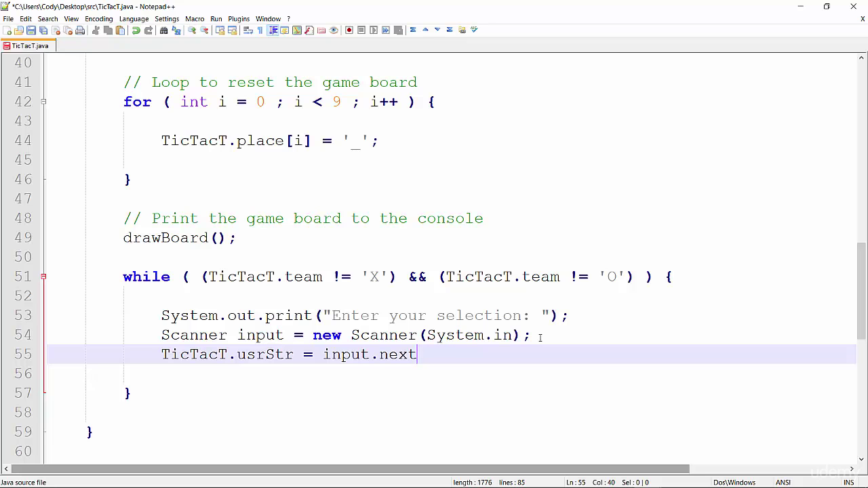Click the Open file toolbar icon

point(19,30)
